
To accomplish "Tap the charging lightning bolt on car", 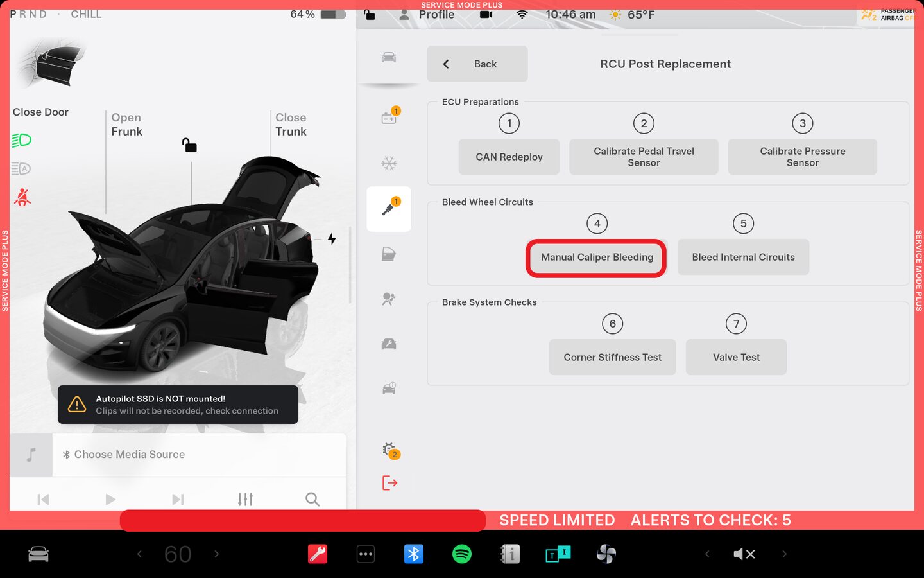I will (332, 239).
